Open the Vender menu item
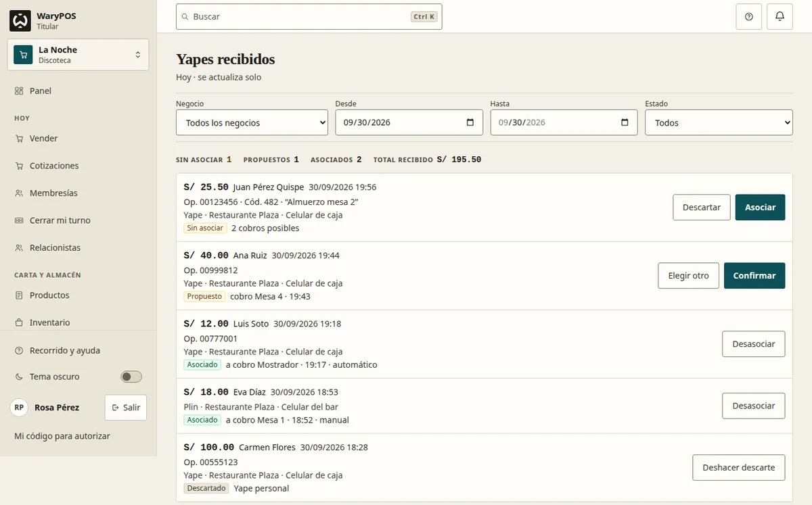812x505 pixels. tap(78, 139)
